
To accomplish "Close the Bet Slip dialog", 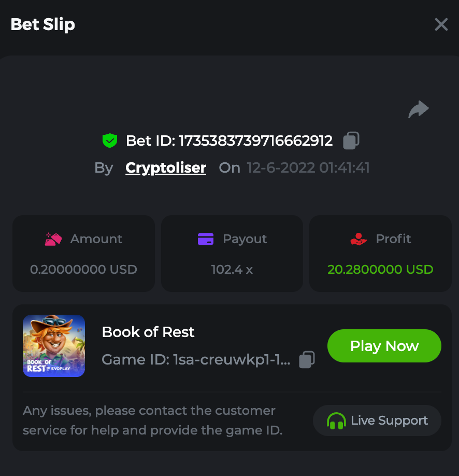I will tap(441, 24).
